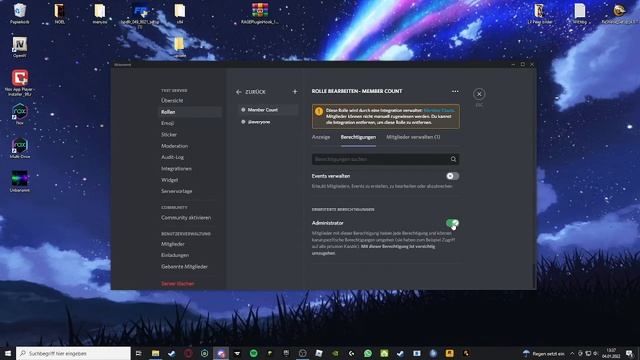Open File Explorer from the taskbar
Image resolution: width=640 pixels, height=360 pixels.
[156, 353]
